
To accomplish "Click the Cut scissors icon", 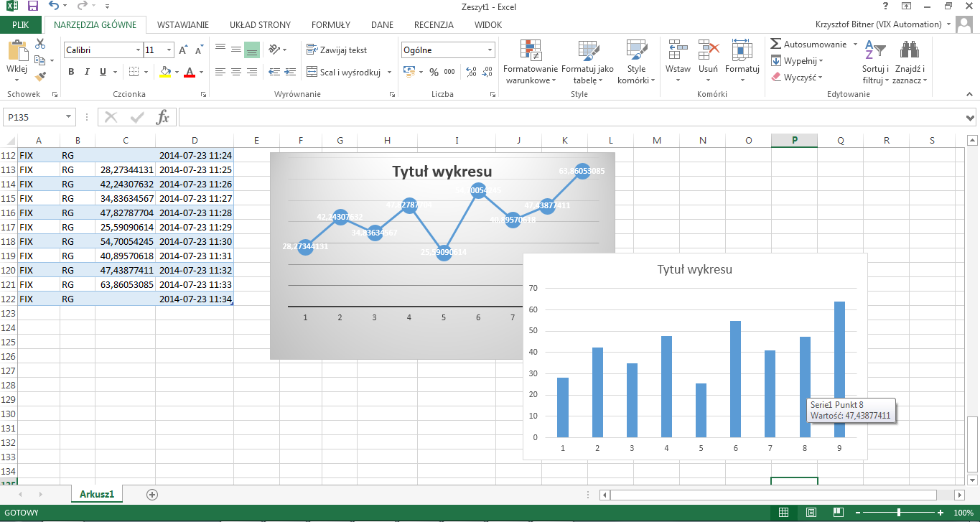I will pyautogui.click(x=40, y=45).
